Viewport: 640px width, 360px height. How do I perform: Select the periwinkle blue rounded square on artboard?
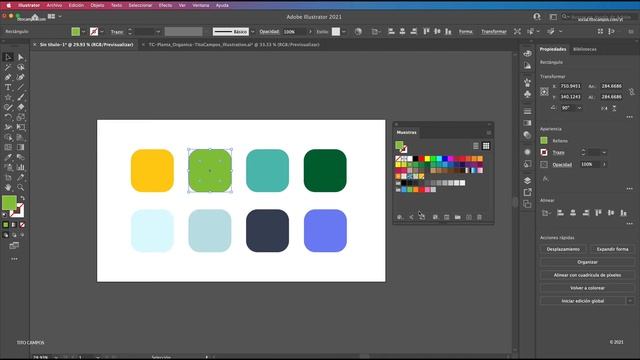coord(325,231)
